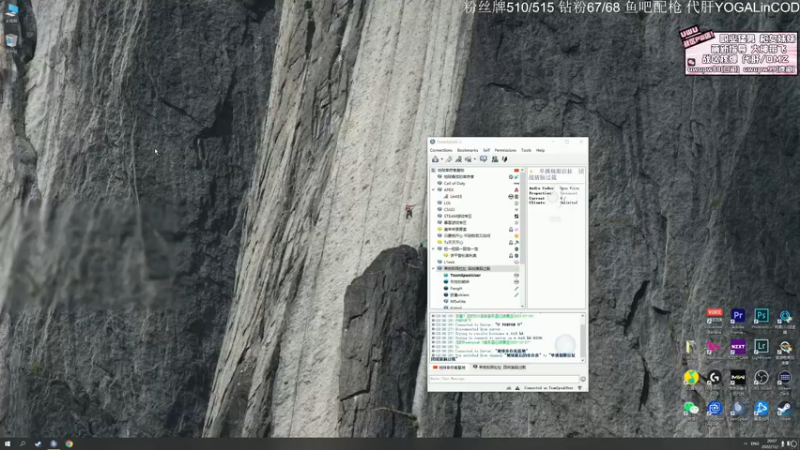Click the chat bubble toolbar icon

pos(483,159)
